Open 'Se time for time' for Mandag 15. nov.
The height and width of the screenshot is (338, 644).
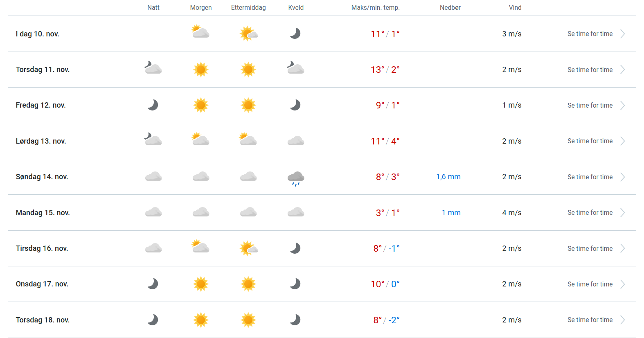(x=590, y=213)
